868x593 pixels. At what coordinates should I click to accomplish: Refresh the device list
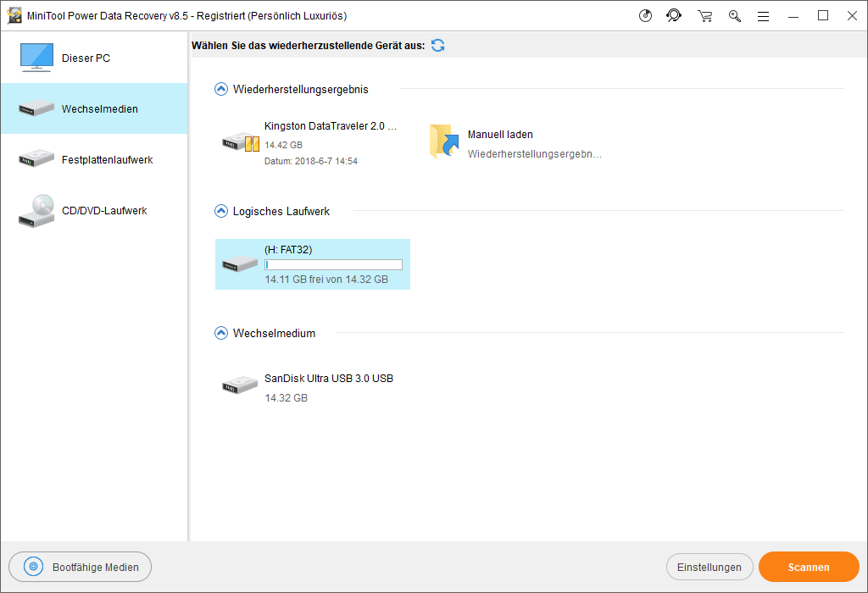[x=437, y=45]
